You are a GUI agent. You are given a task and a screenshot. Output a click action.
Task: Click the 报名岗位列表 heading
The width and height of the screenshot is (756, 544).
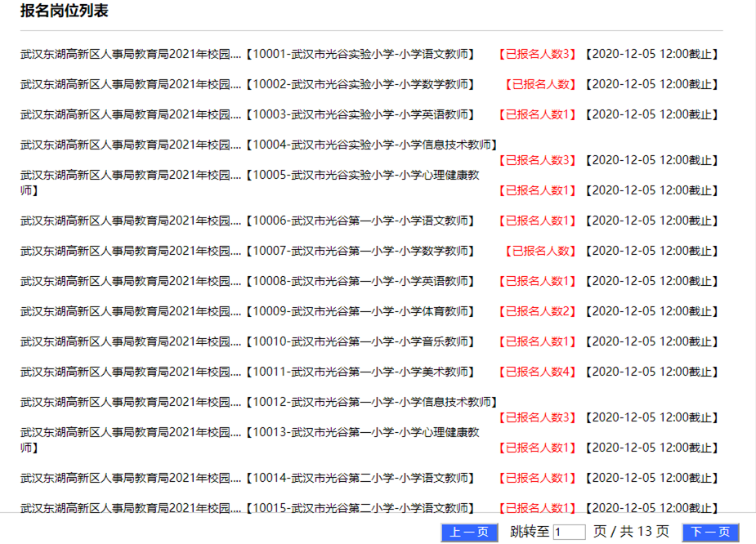point(64,11)
